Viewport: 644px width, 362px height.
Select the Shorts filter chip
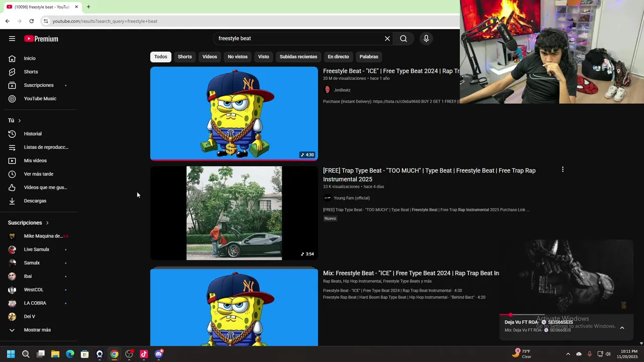click(x=185, y=57)
